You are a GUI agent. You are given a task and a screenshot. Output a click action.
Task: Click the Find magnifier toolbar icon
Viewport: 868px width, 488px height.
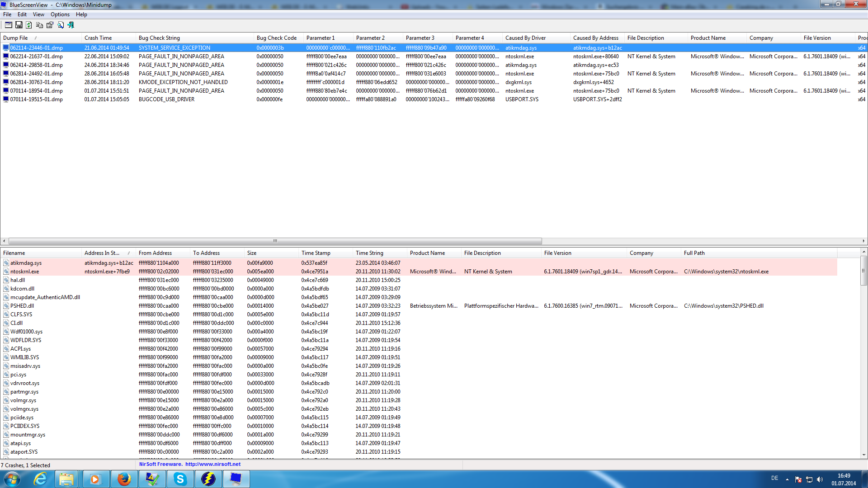pos(61,25)
